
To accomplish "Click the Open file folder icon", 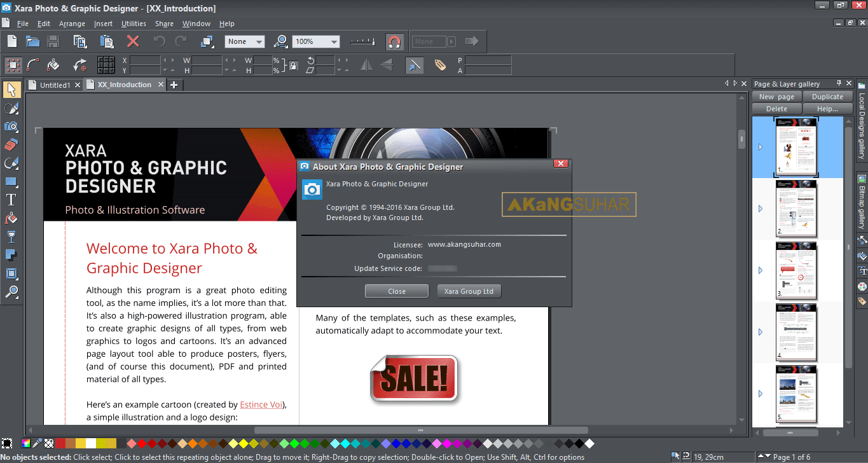I will [33, 41].
